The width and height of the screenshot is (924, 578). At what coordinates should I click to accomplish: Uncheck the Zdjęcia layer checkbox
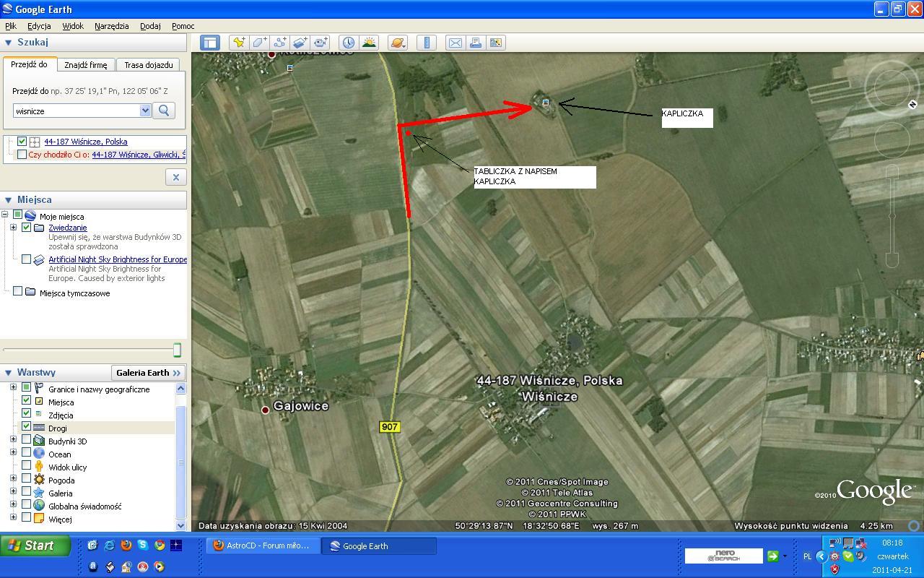click(27, 414)
